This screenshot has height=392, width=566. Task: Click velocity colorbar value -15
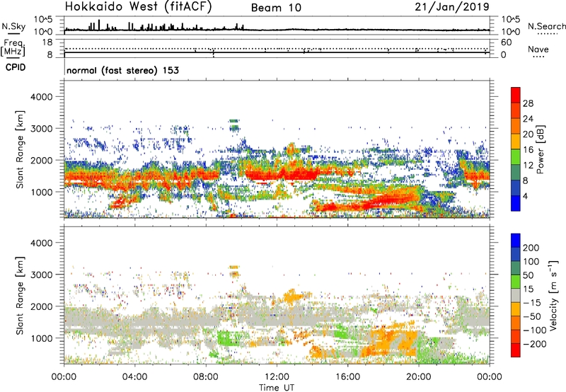[x=532, y=303]
